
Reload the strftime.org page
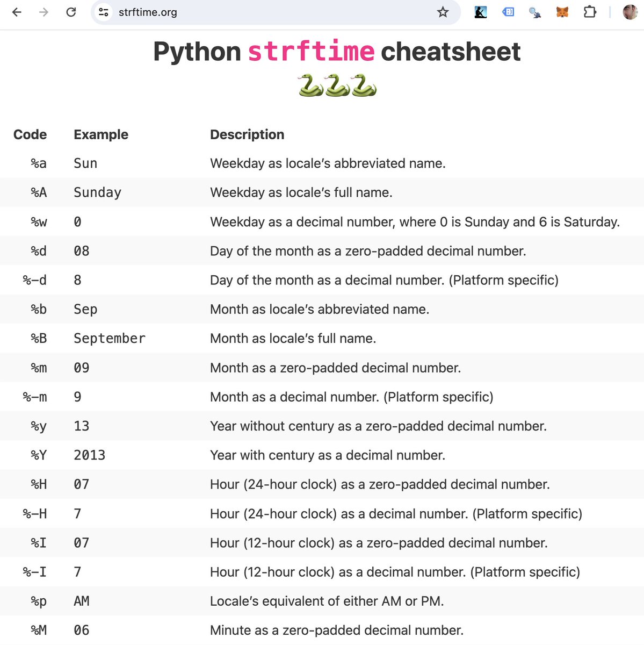(x=71, y=12)
